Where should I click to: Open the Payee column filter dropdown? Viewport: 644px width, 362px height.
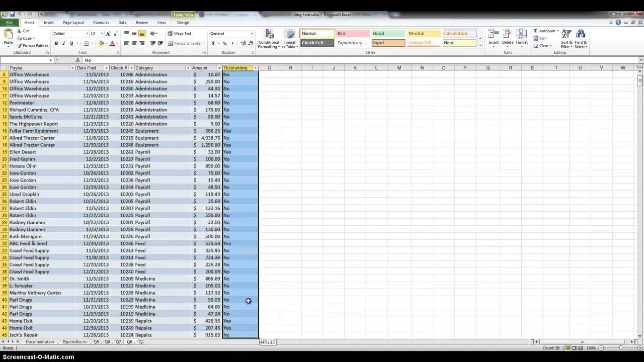tap(72, 68)
